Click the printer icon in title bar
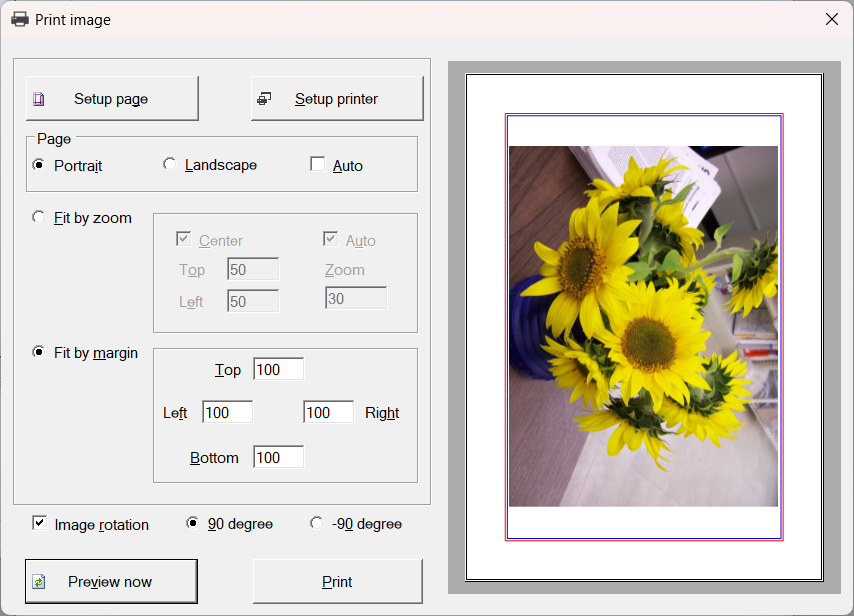 click(19, 19)
